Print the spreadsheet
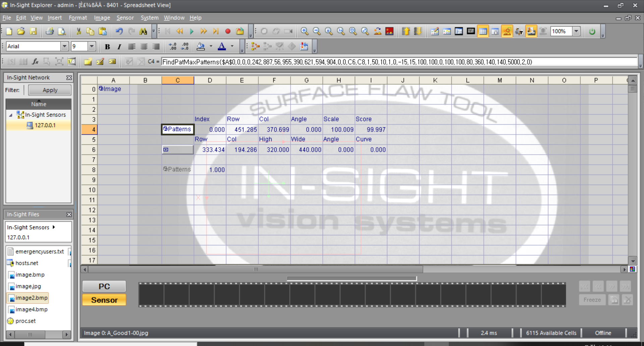This screenshot has height=346, width=644. pyautogui.click(x=50, y=32)
